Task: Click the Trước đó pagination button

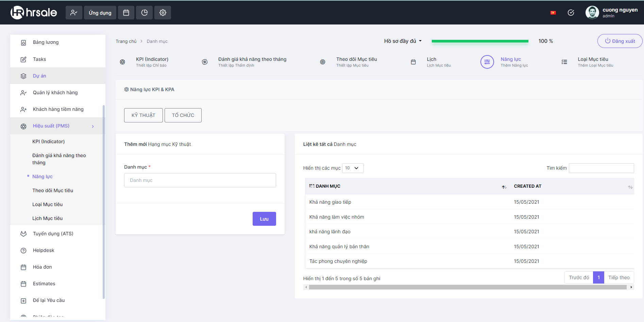Action: [x=579, y=277]
